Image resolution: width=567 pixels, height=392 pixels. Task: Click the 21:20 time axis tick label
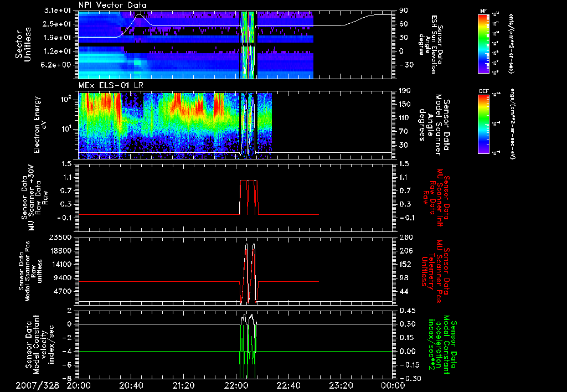(183, 385)
